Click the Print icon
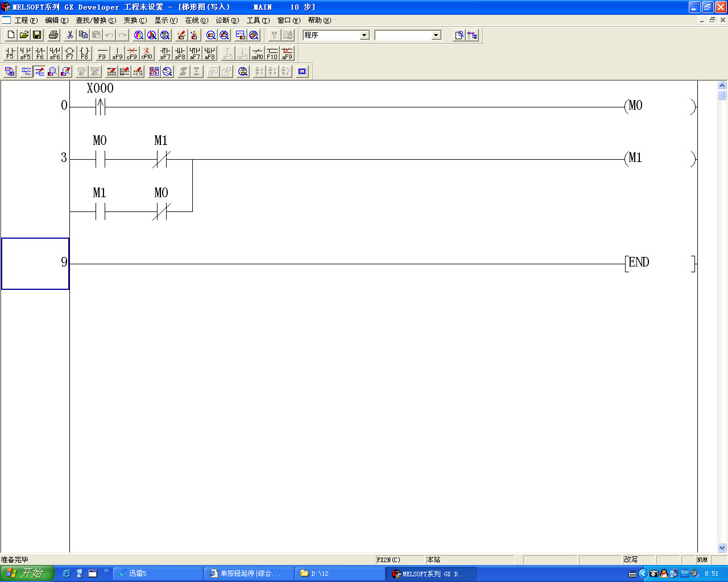The height and width of the screenshot is (582, 728). 53,35
